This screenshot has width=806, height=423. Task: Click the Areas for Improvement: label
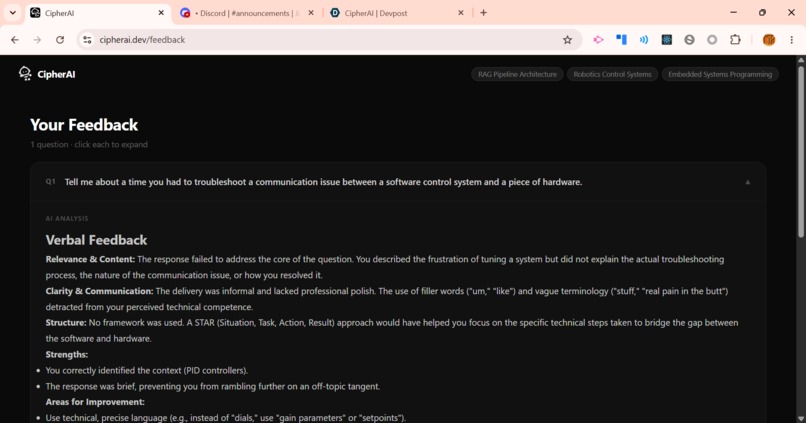[95, 402]
